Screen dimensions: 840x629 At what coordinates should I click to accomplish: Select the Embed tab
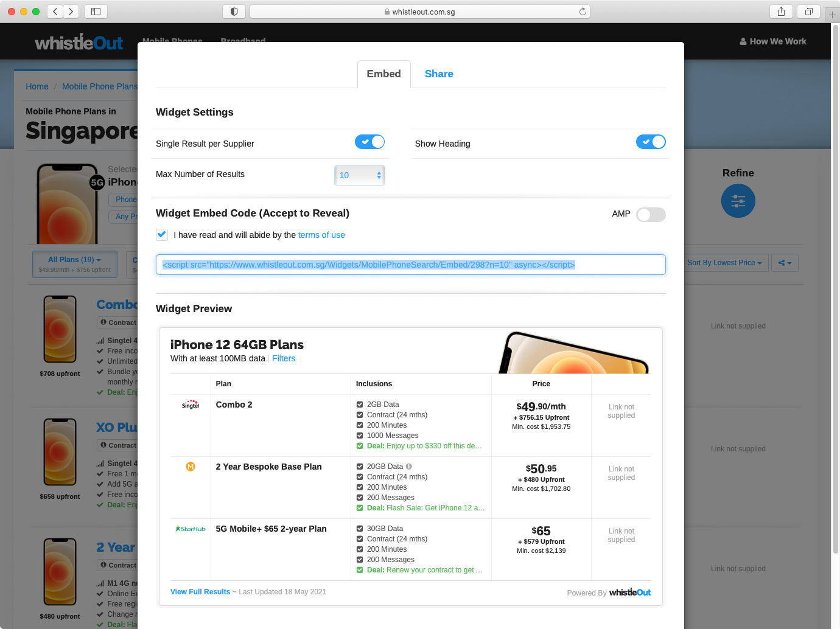pyautogui.click(x=383, y=74)
